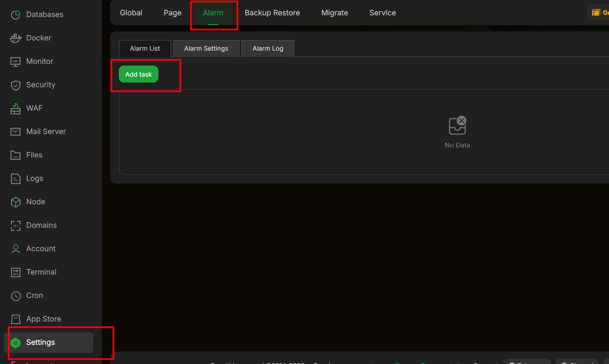
Task: Click the Docker whale icon
Action: pyautogui.click(x=16, y=38)
